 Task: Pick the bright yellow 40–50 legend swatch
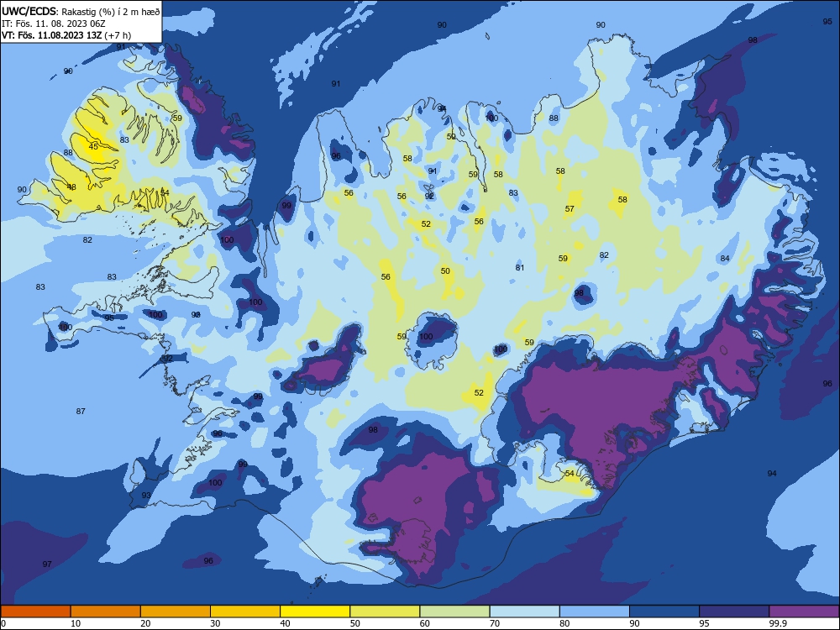(315, 612)
